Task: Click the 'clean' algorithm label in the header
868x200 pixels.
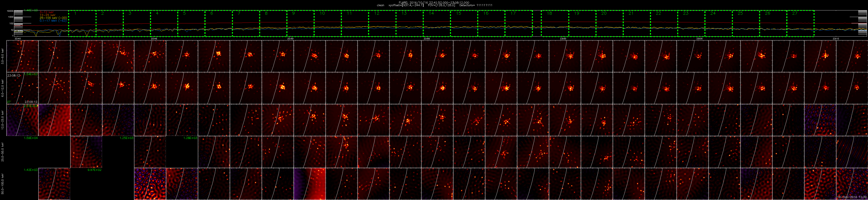Action: 380,5
